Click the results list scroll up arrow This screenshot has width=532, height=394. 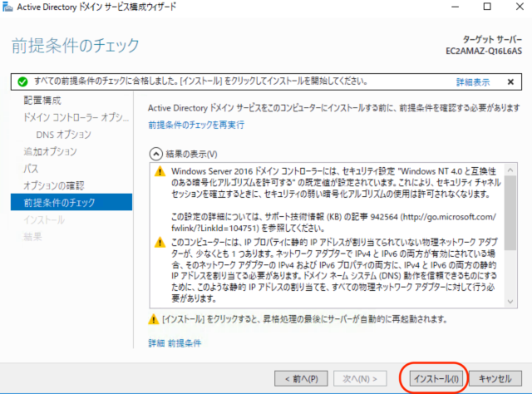coord(510,170)
